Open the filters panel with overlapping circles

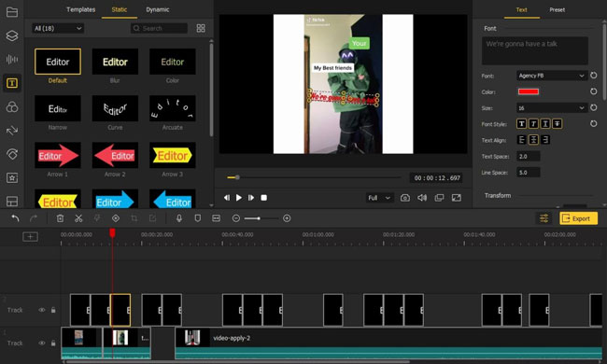pyautogui.click(x=12, y=106)
